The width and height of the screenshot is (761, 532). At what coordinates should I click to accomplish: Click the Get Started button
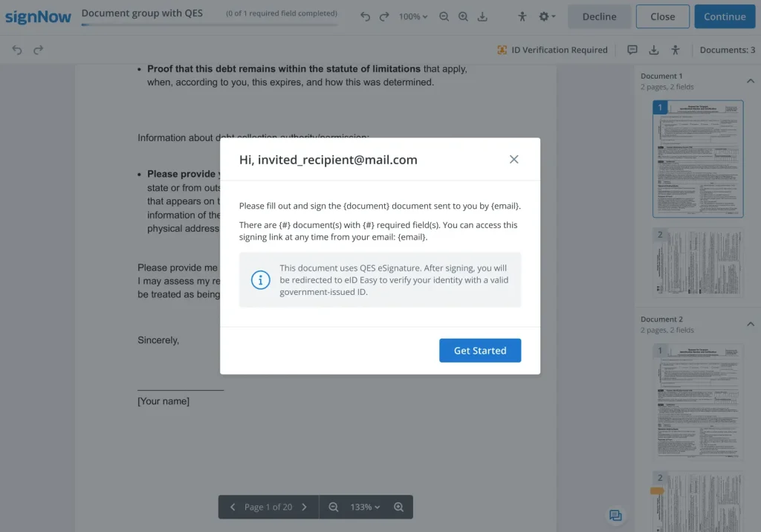[x=479, y=351]
